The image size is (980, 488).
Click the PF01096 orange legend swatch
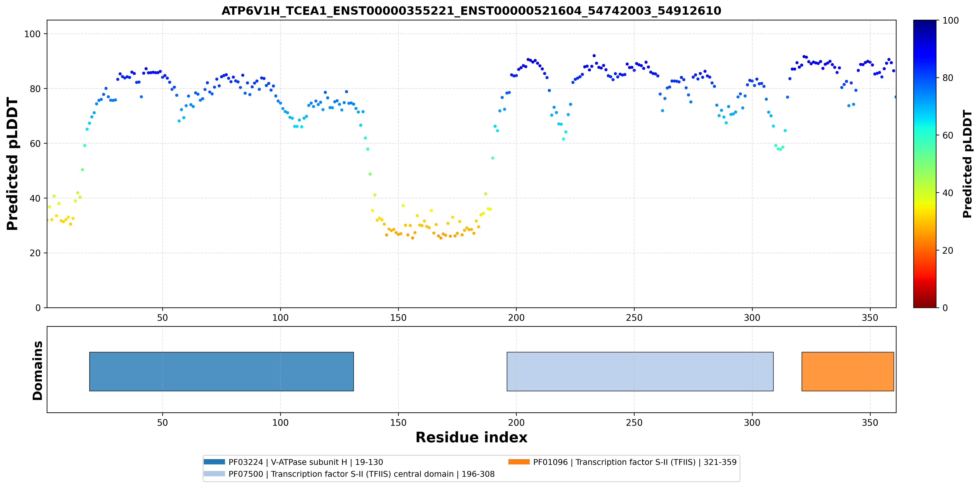click(x=519, y=462)
